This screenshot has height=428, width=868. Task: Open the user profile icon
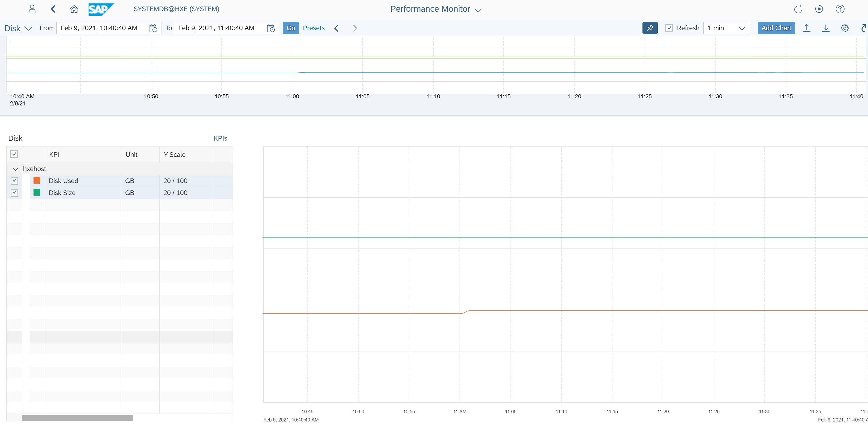32,9
